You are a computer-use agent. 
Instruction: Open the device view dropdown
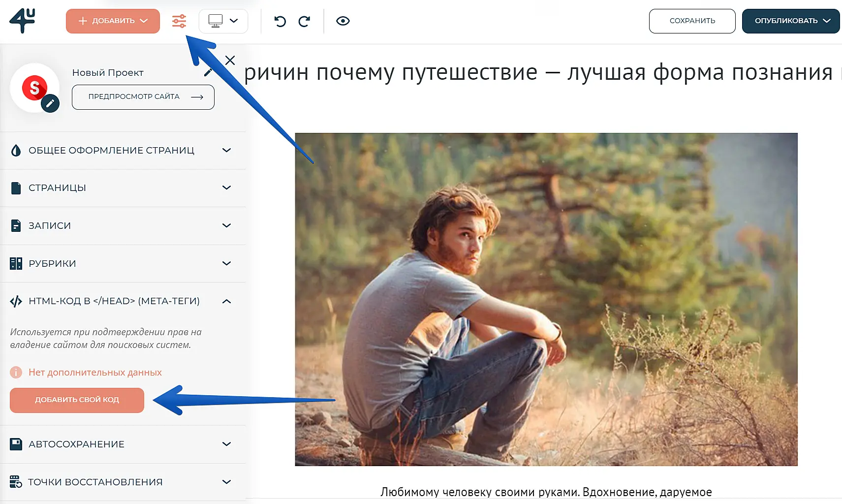tap(223, 21)
